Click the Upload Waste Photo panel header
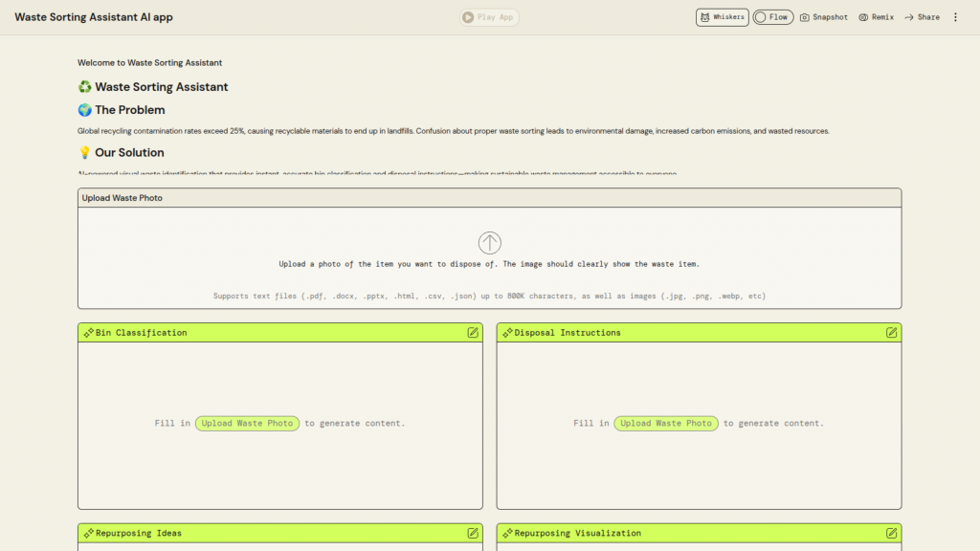Viewport: 980px width, 551px height. (122, 198)
